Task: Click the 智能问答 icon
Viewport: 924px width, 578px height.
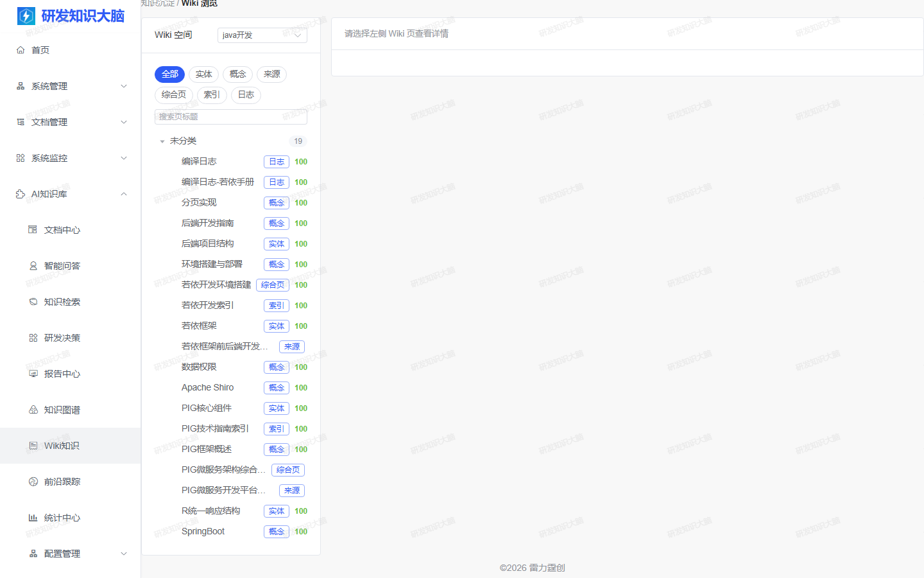Action: pyautogui.click(x=33, y=266)
